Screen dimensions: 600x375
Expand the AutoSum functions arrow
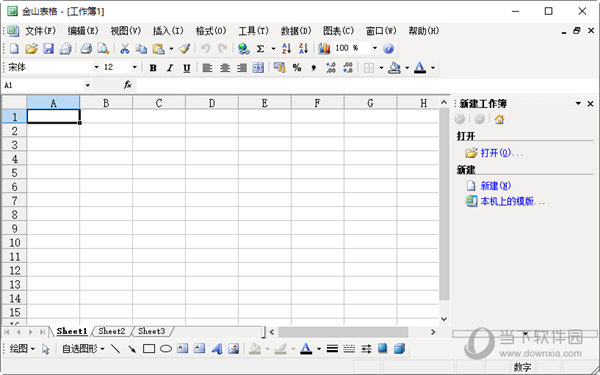pyautogui.click(x=273, y=49)
